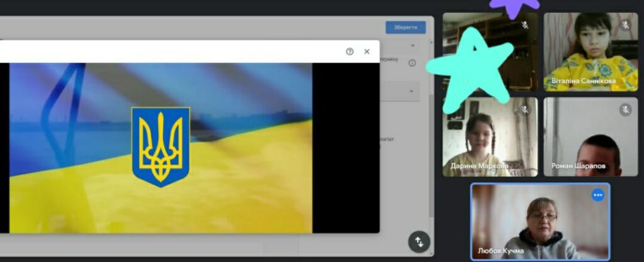Close the flag preview dialog
Image resolution: width=644 pixels, height=262 pixels.
[367, 52]
